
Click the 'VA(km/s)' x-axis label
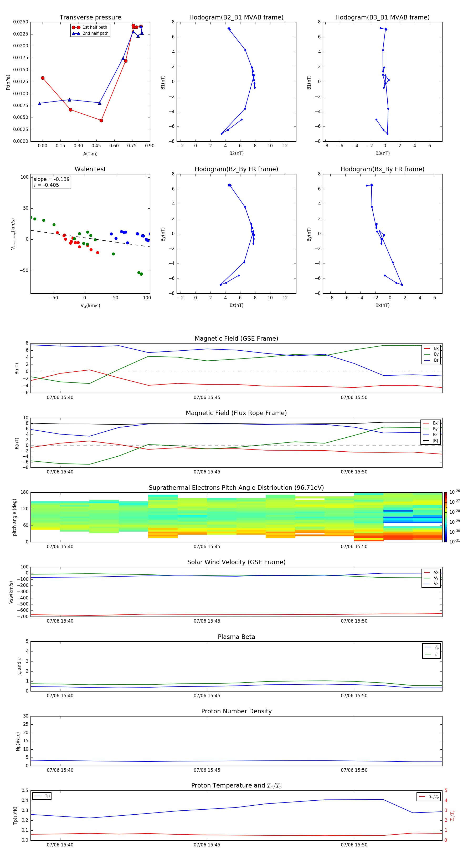[90, 306]
